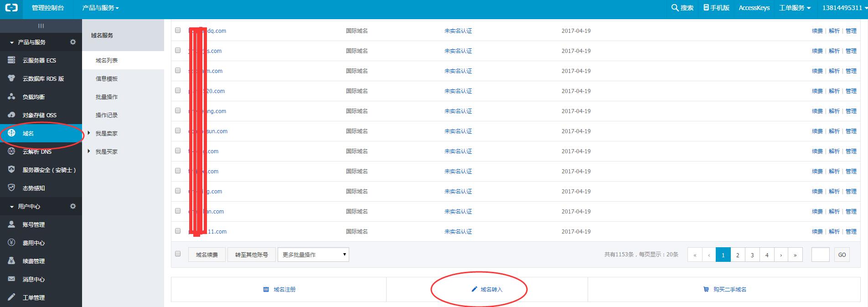Go to page 2
868x307 pixels.
[738, 255]
